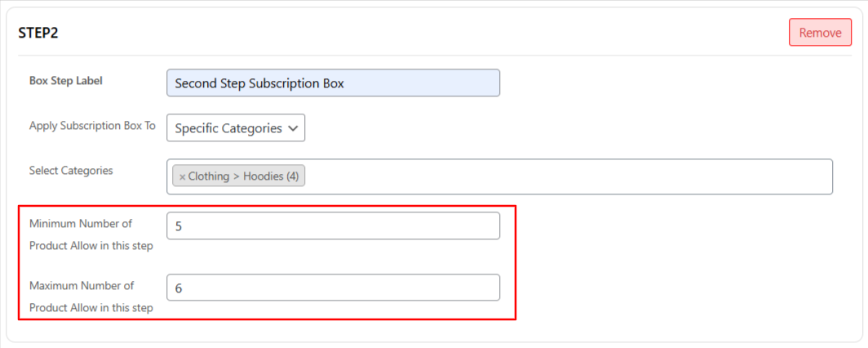Click the "Select Categories" label
Viewport: 868px width, 348px height.
click(71, 171)
